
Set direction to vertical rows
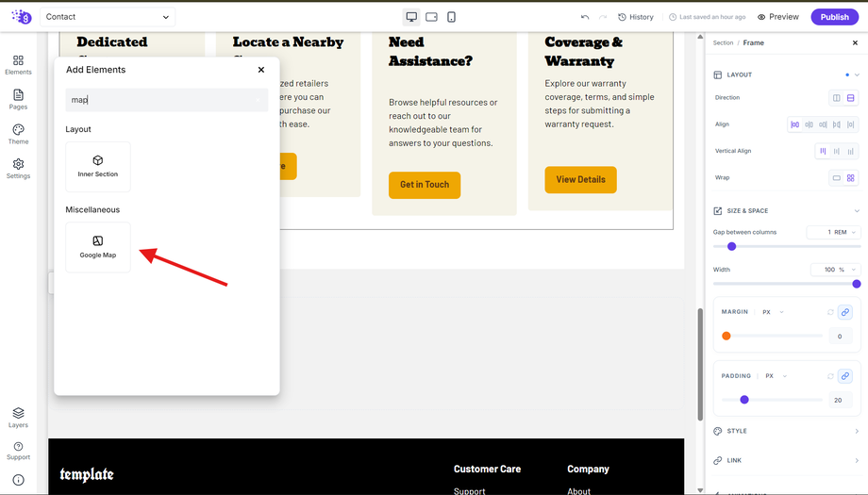[x=851, y=98]
